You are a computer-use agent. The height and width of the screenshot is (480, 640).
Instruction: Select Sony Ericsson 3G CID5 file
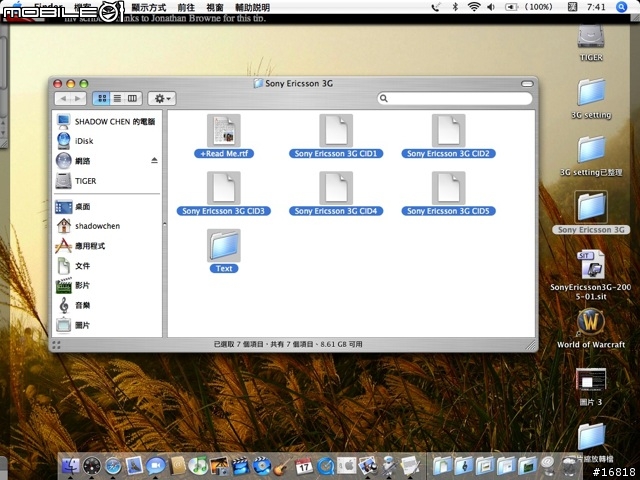point(448,193)
